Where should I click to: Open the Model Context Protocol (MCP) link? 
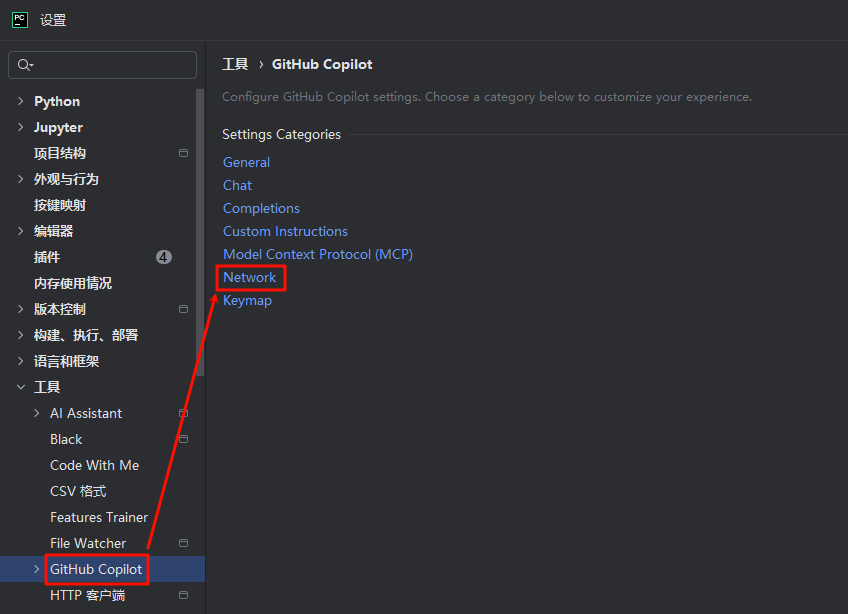pos(317,254)
